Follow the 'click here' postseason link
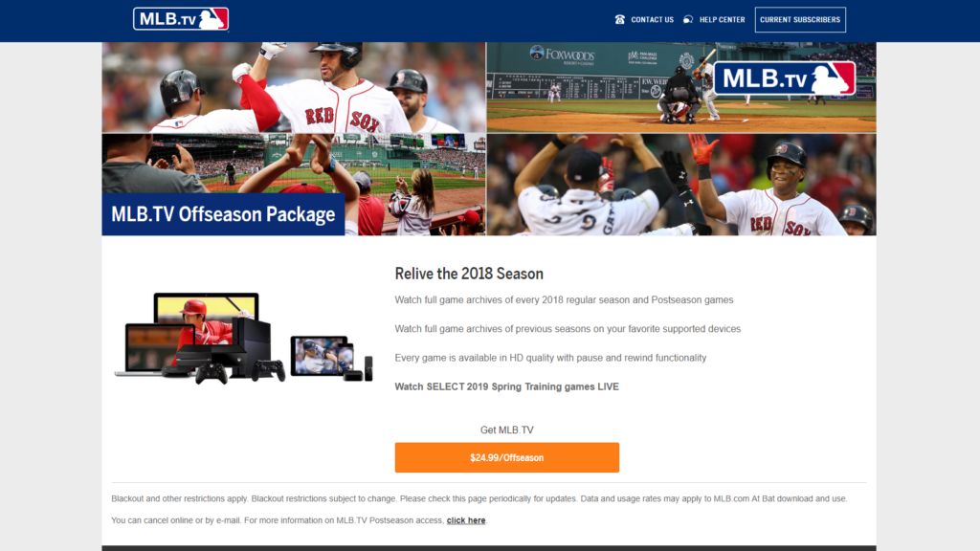The width and height of the screenshot is (980, 551). [466, 520]
